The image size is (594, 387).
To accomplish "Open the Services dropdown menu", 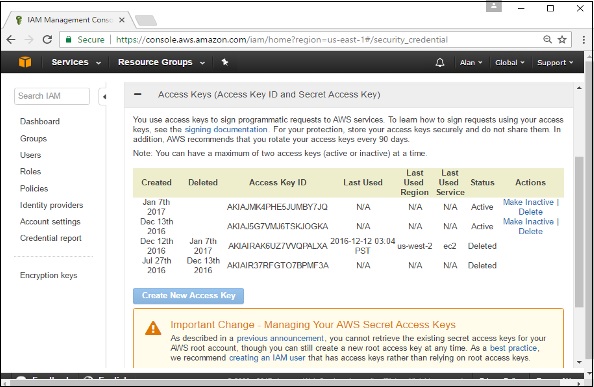I will click(76, 62).
